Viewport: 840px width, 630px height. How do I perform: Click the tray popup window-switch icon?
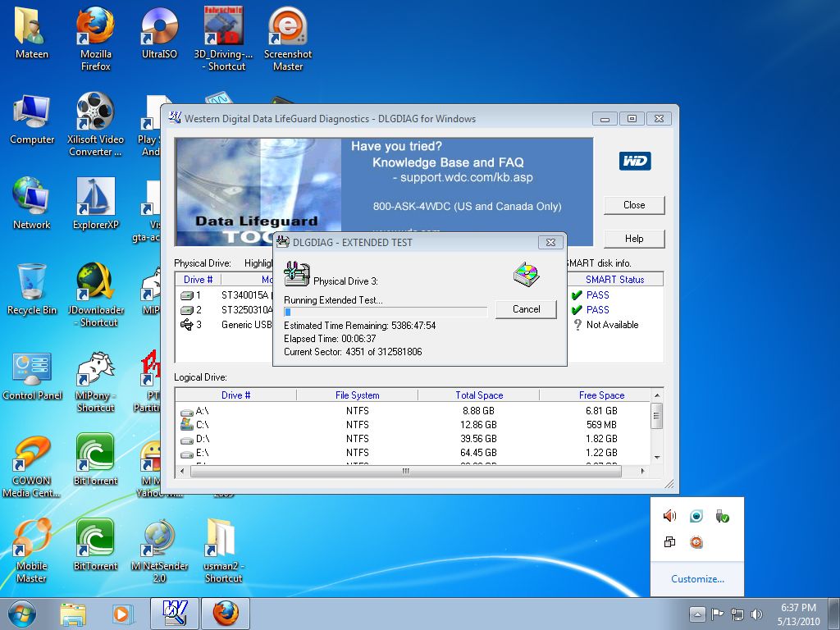(669, 542)
